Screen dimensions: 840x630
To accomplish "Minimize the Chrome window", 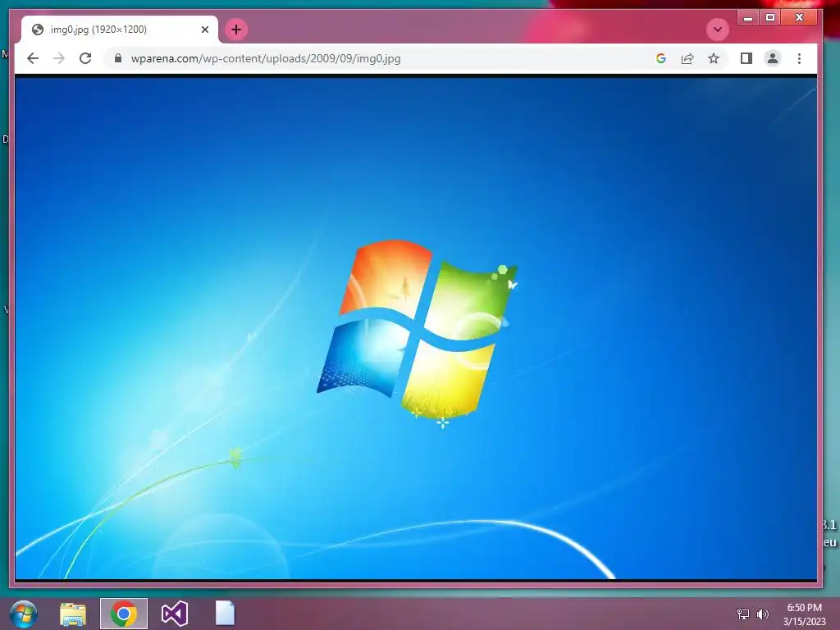I will tap(748, 18).
